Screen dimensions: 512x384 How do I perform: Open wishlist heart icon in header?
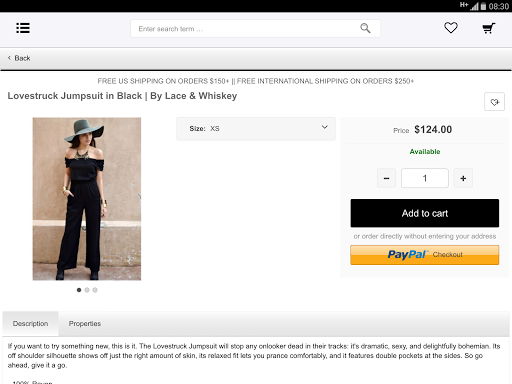point(451,28)
